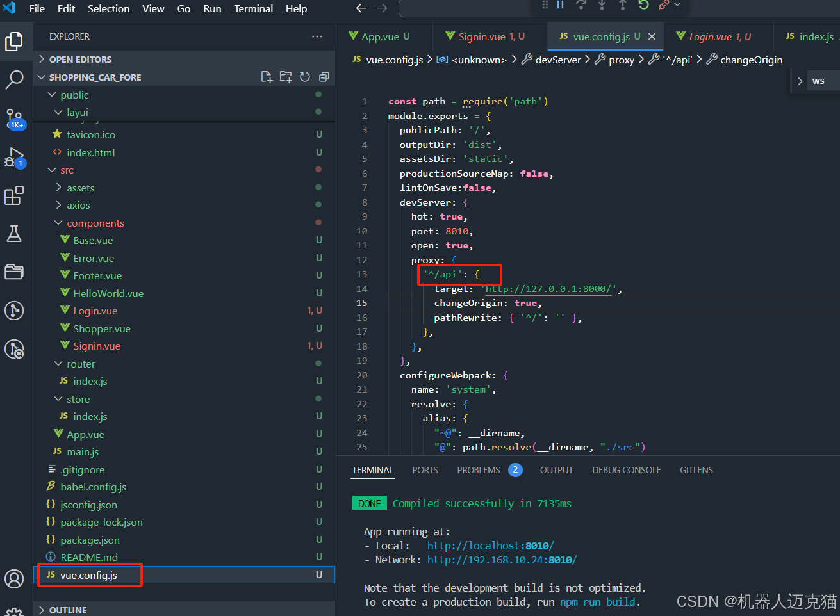Open the GitLens Inspect view
Viewport: 840px width, 616px height.
pyautogui.click(x=14, y=349)
